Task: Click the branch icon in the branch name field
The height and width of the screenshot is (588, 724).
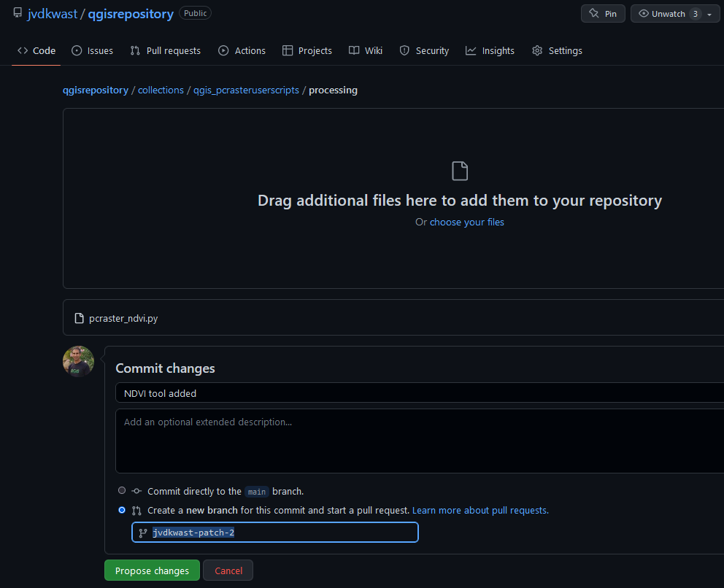Action: 143,533
